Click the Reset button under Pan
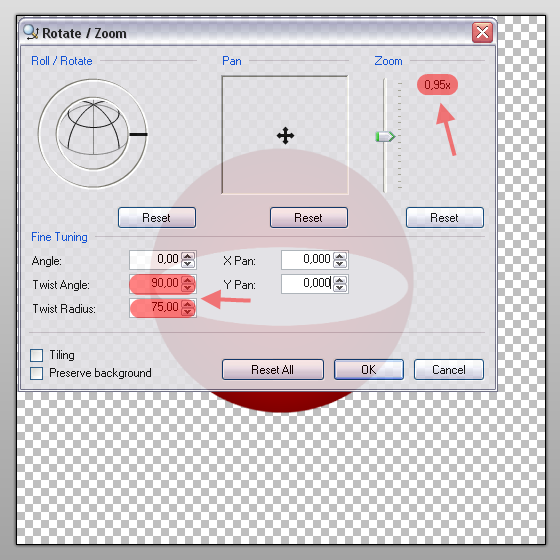The image size is (560, 560). click(x=309, y=218)
